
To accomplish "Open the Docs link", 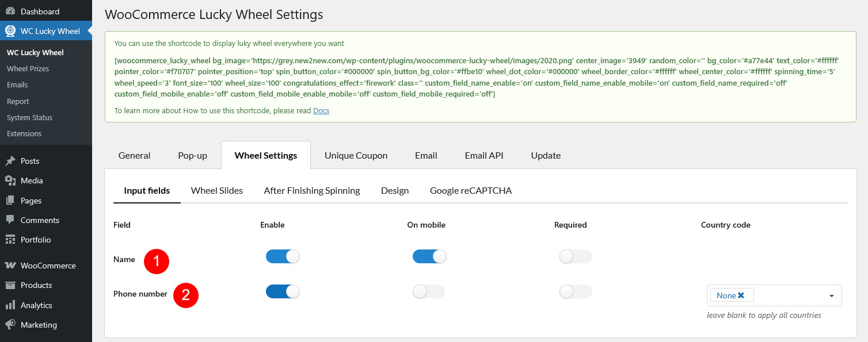I will coord(321,110).
